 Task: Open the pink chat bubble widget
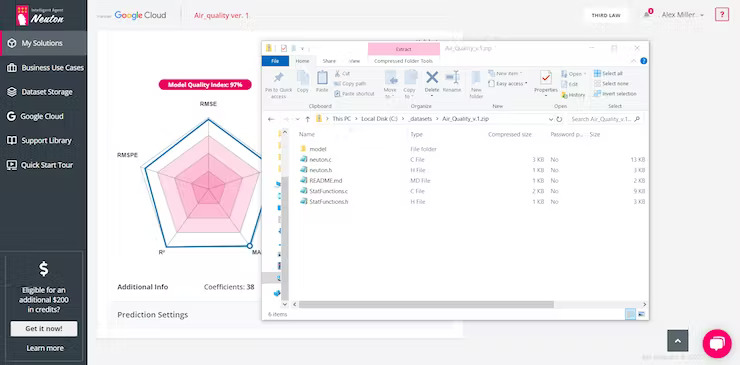tap(717, 343)
